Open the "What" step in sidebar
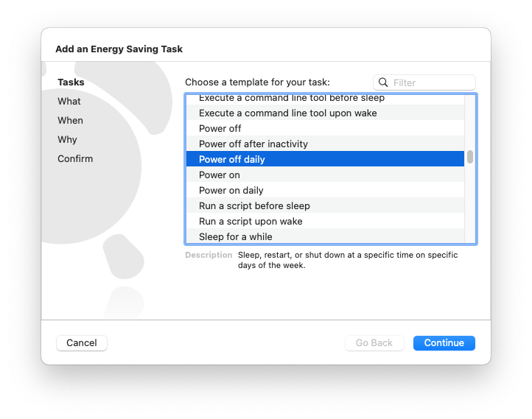532x419 pixels. pos(69,101)
